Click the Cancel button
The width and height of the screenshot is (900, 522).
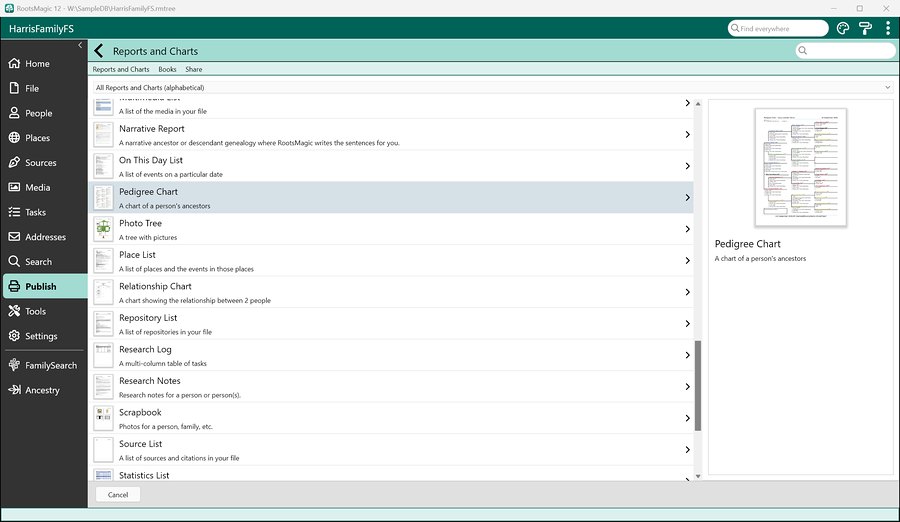118,494
